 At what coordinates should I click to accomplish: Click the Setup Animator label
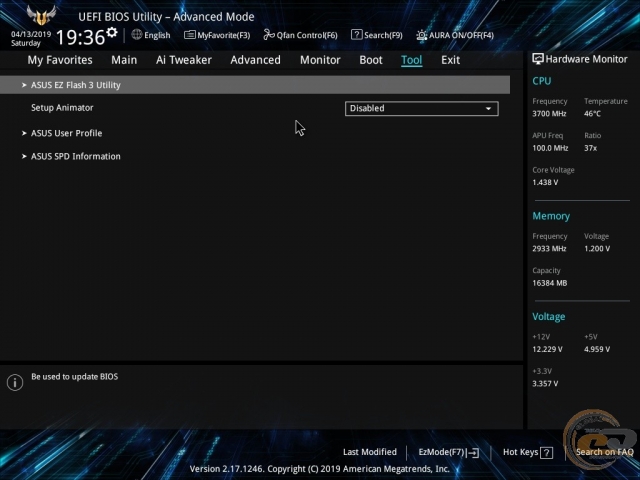pyautogui.click(x=62, y=108)
